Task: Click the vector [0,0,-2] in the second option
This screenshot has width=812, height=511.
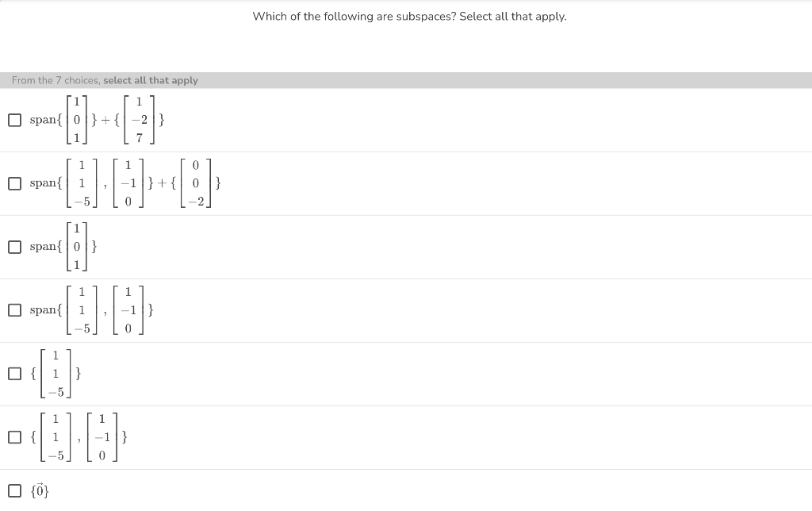Action: tap(194, 183)
